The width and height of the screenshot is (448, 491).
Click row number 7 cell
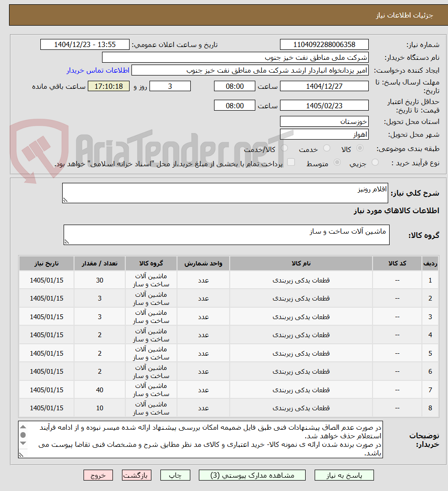point(430,390)
